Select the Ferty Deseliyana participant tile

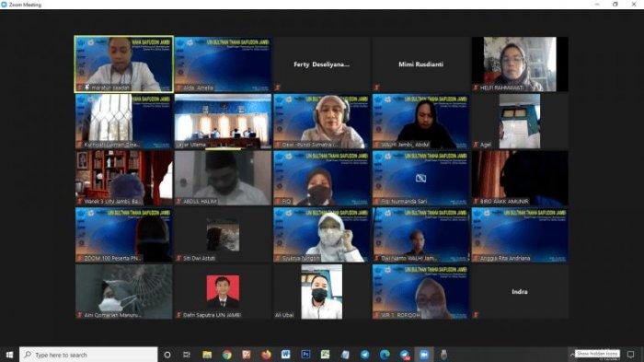322,64
